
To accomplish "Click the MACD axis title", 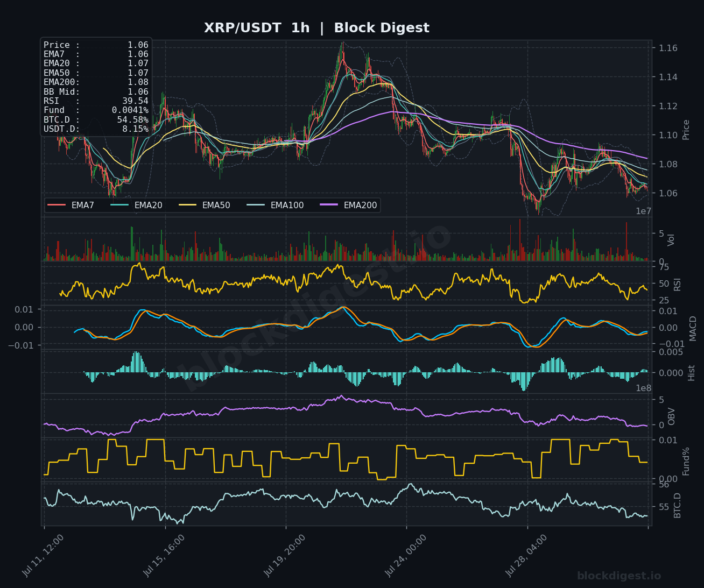I will pos(693,328).
